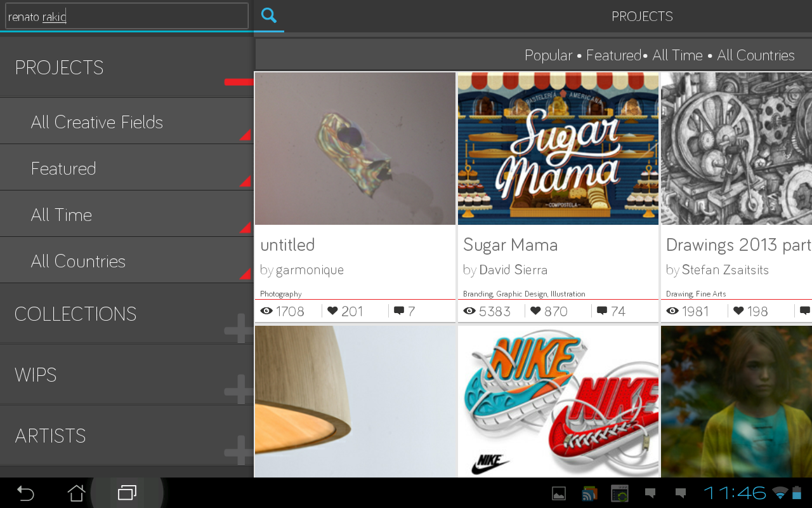Click the heart icon beside 201

332,311
